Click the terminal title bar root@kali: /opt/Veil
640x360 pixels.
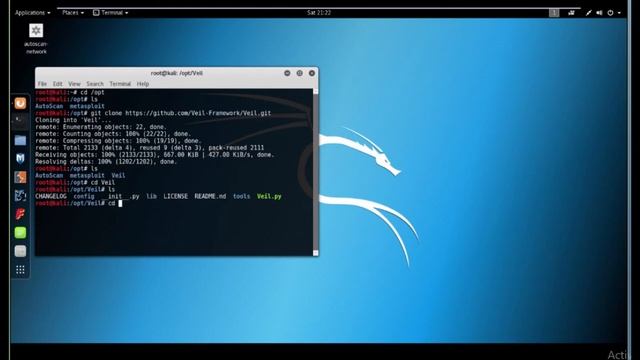(177, 73)
